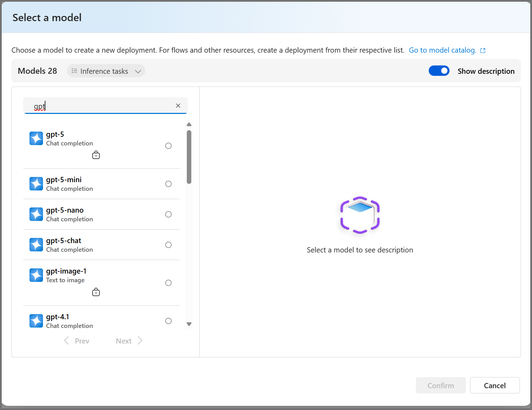The width and height of the screenshot is (532, 410).
Task: Click the gpt-4.1 model sparkle icon
Action: click(x=36, y=321)
